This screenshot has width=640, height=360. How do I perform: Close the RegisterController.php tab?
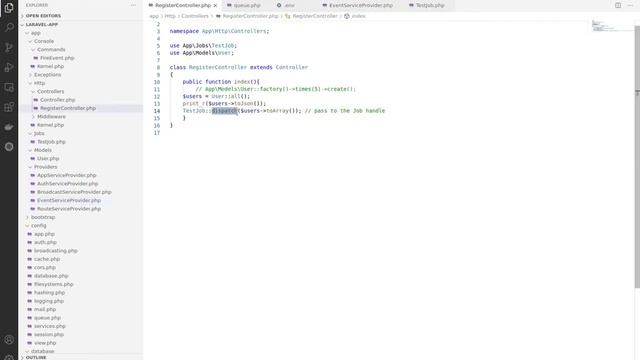215,6
